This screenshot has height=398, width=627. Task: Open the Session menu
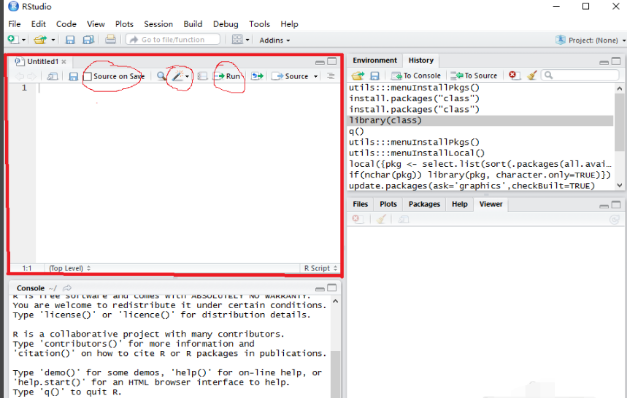[x=158, y=24]
